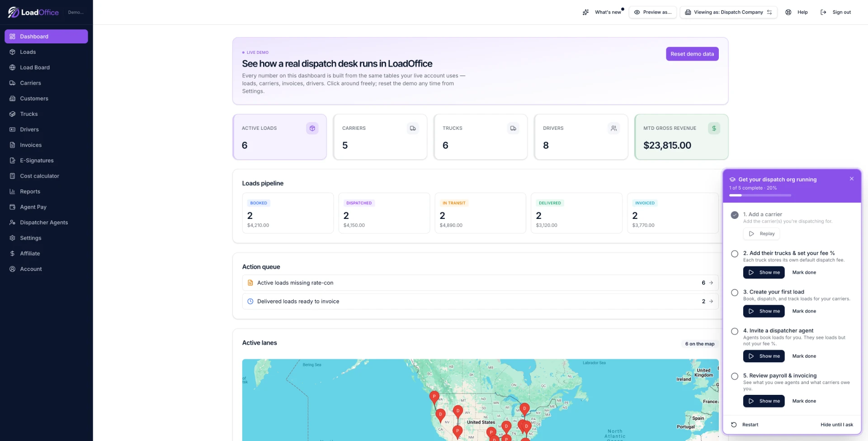Mark done Create your first load

pos(804,311)
